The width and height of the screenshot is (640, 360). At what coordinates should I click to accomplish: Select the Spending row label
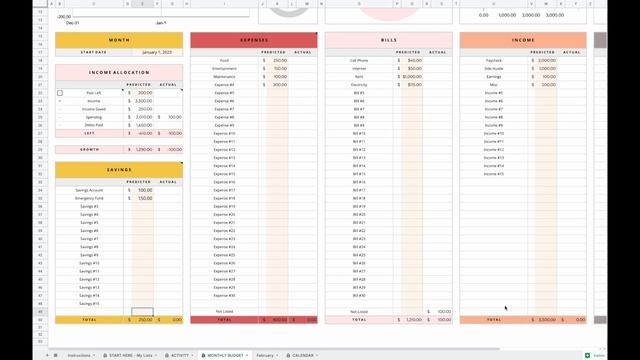[94, 117]
